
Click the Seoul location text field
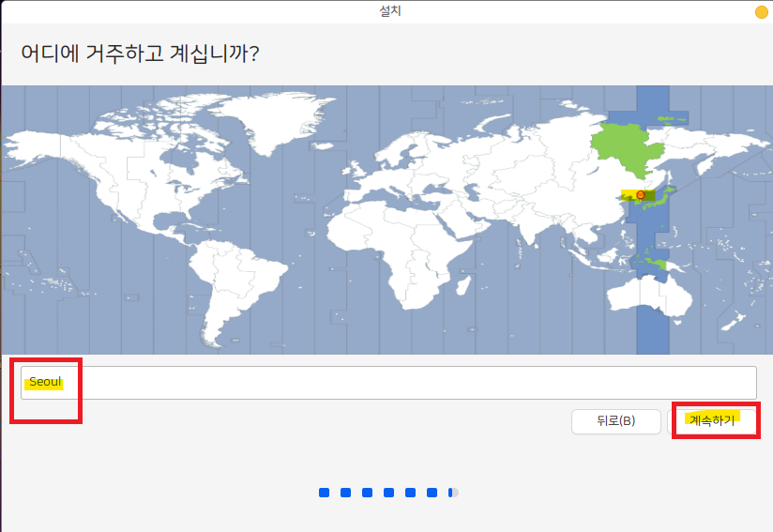pos(388,383)
